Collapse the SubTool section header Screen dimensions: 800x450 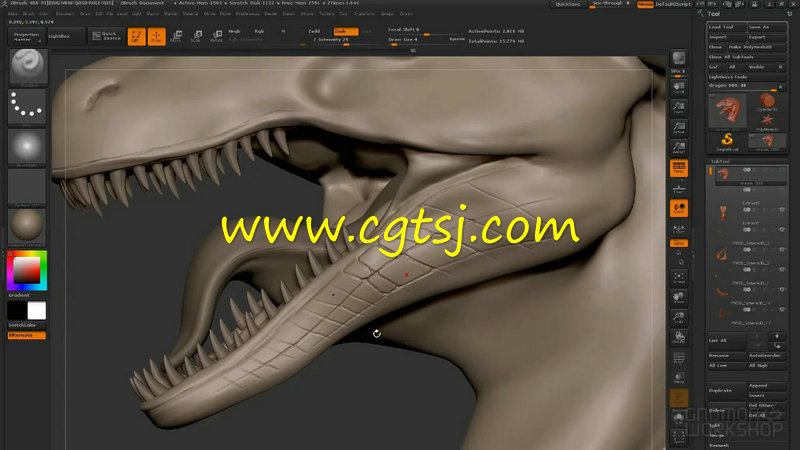pyautogui.click(x=720, y=161)
